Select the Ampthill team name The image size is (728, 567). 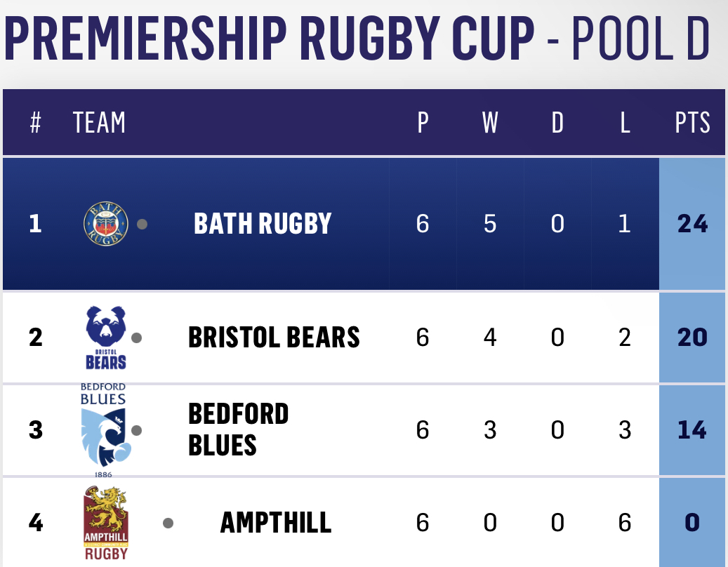[x=276, y=523]
